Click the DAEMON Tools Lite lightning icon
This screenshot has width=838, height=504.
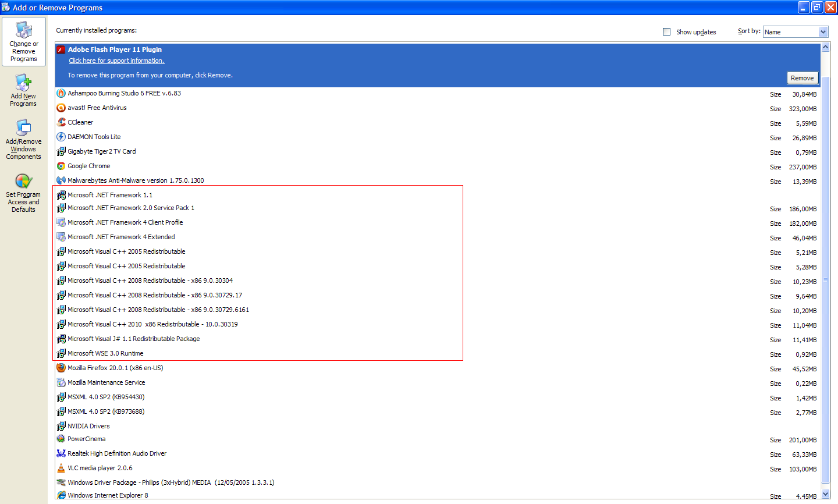(61, 137)
